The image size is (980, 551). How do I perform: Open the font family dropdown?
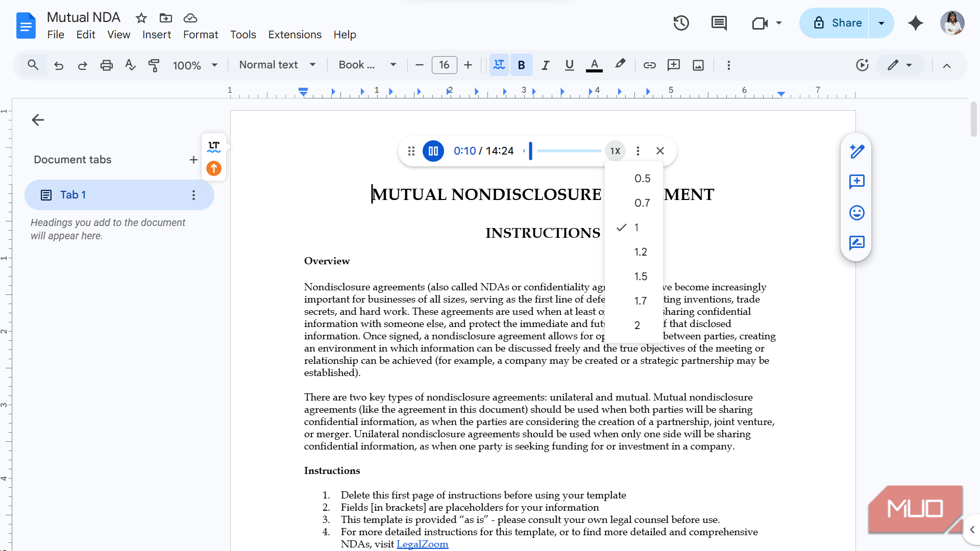pos(367,65)
